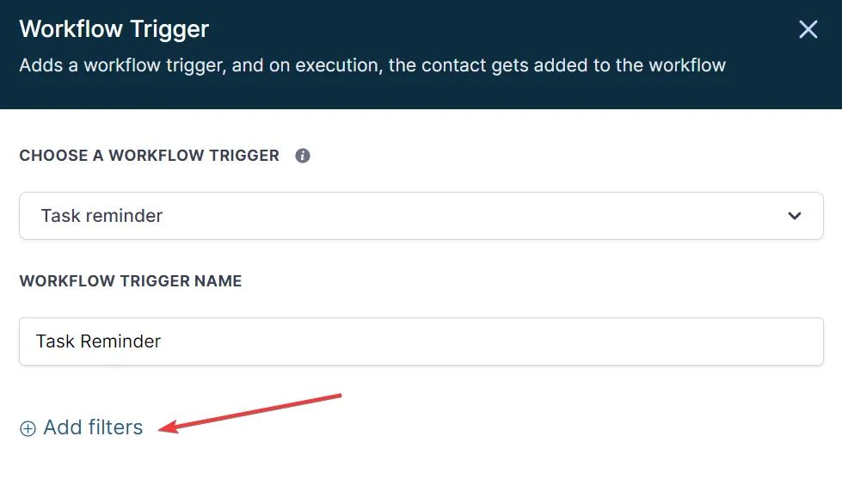This screenshot has height=504, width=842.
Task: Click the 'Adds a workflow trigger' description text
Action: coord(372,65)
